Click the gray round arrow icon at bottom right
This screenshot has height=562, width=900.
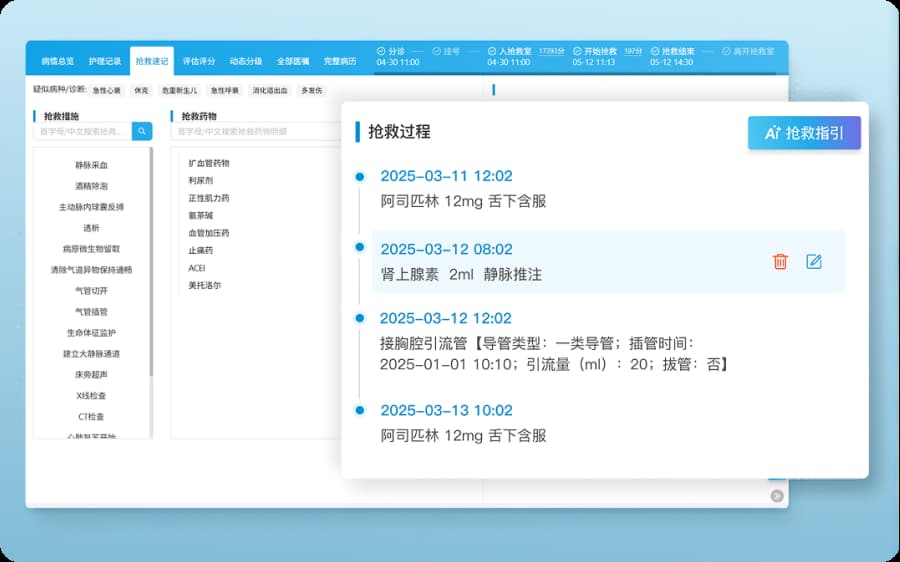tap(777, 496)
